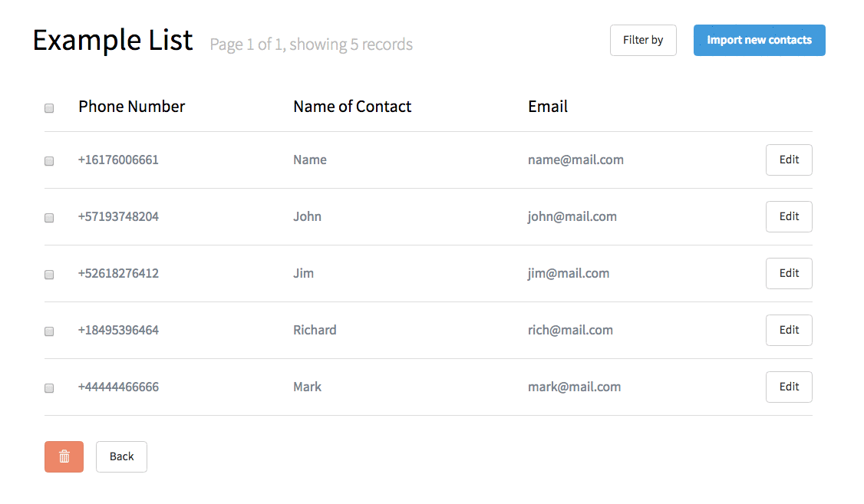
Task: Click the red trash delete icon
Action: (x=64, y=456)
